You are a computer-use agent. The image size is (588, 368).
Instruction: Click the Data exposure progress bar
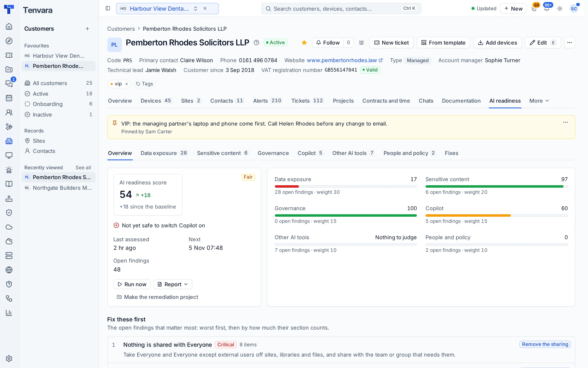click(345, 186)
